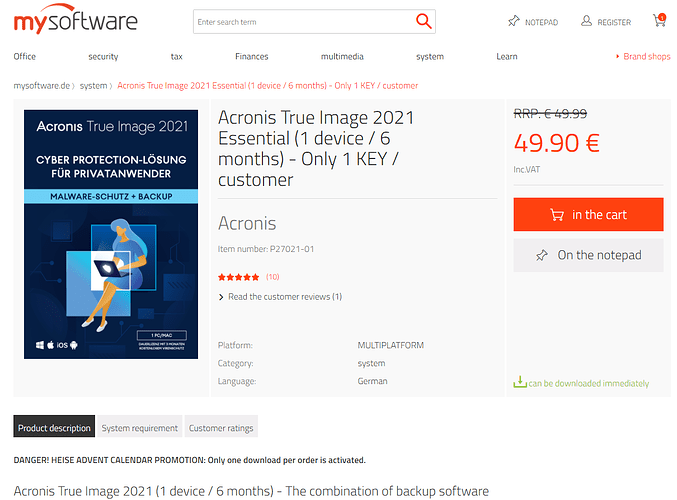Switch to the Customer ratings tab
This screenshot has width=677, height=500.
coord(221,426)
